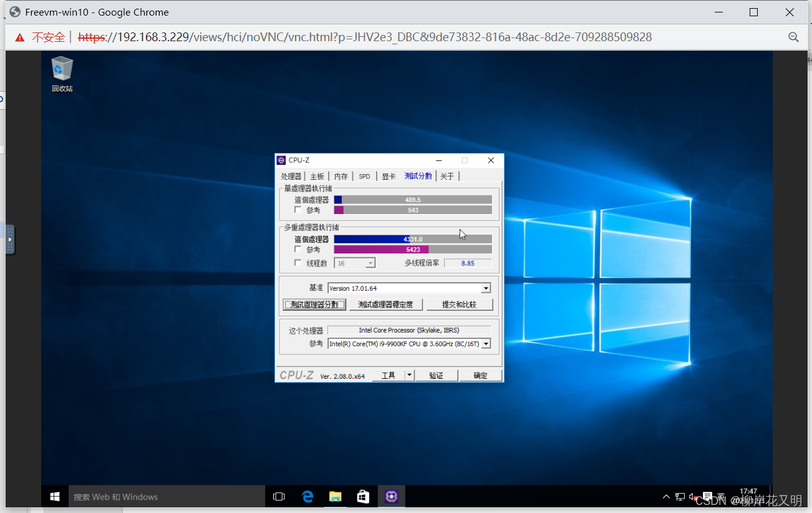Open the noVNC side control handle
The height and width of the screenshot is (513, 812).
click(x=9, y=240)
